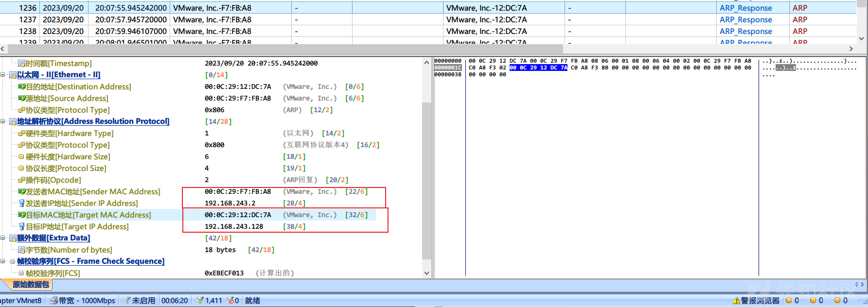Click the Target IP Address field icon
This screenshot has height=307, width=868.
[21, 226]
